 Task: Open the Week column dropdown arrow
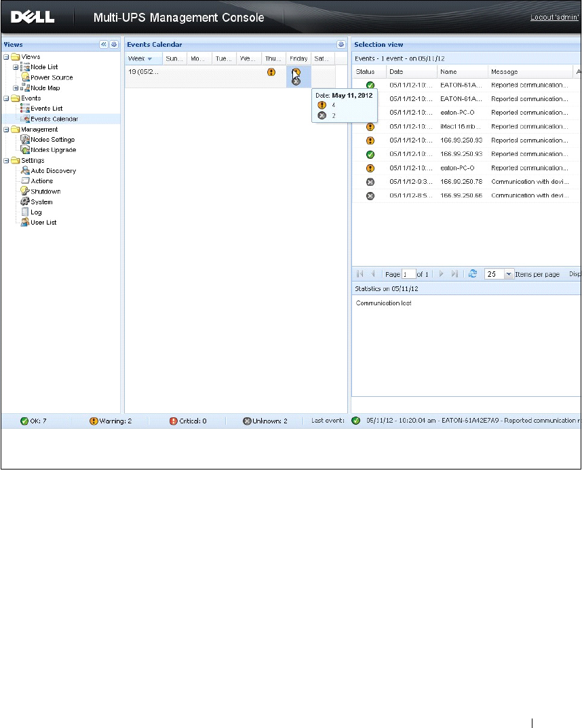[149, 59]
